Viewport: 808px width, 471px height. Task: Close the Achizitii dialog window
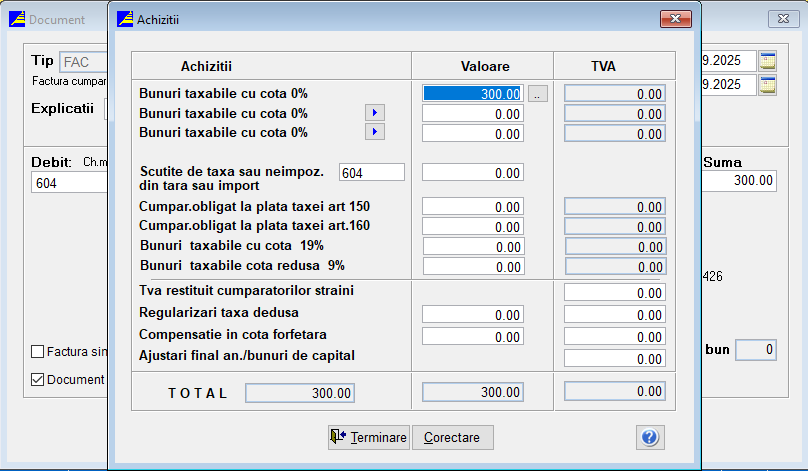[x=676, y=19]
